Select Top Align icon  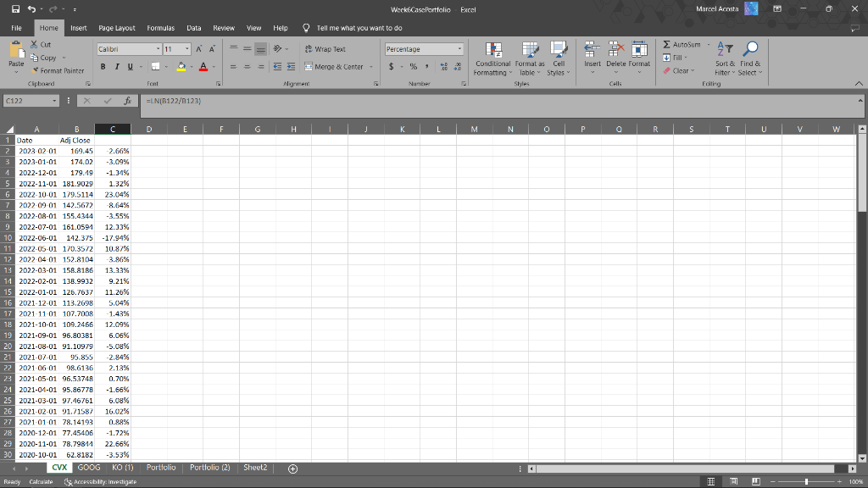pos(234,49)
